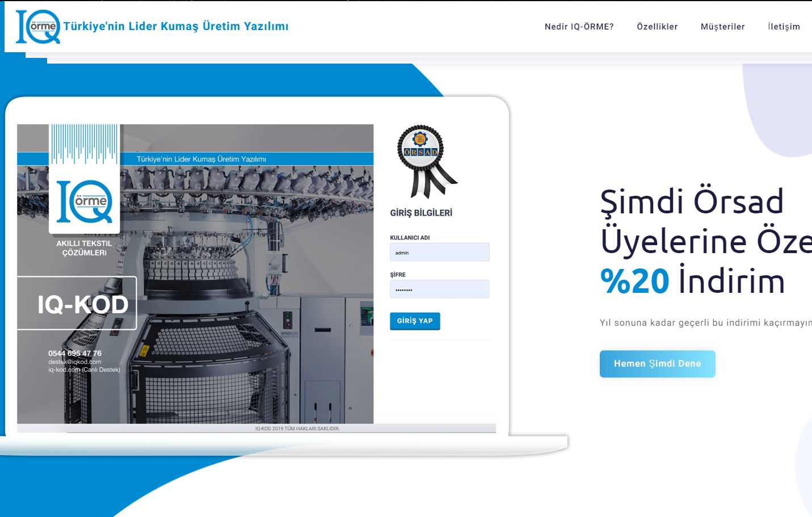Click the GİRİŞ BİLGİLERİ heading

click(x=421, y=213)
